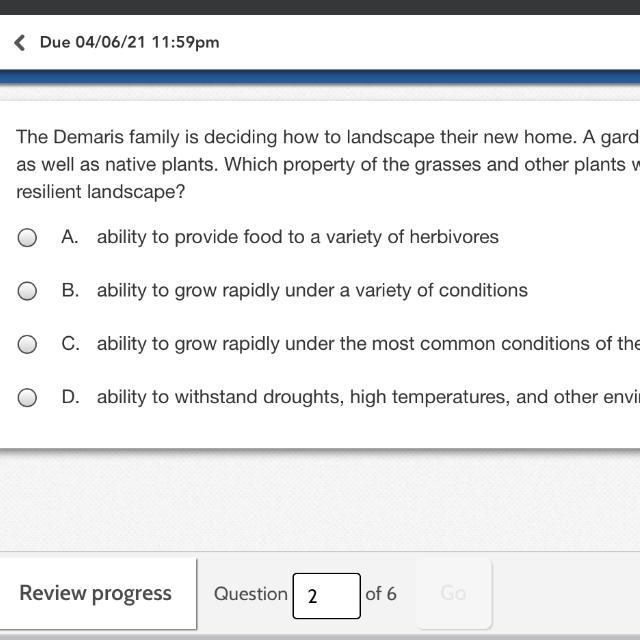Image resolution: width=640 pixels, height=640 pixels.
Task: Click the blue progress bar under header
Action: tap(320, 77)
